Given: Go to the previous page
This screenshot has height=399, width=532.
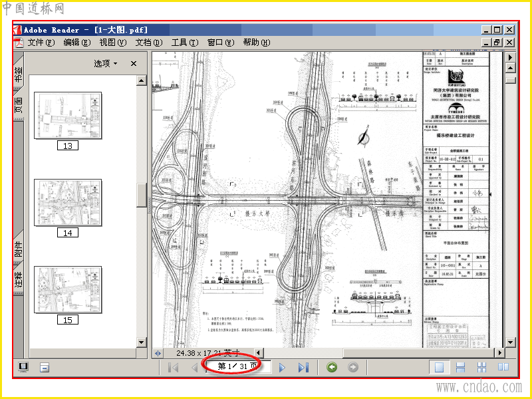Looking at the screenshot, I should click(x=194, y=368).
